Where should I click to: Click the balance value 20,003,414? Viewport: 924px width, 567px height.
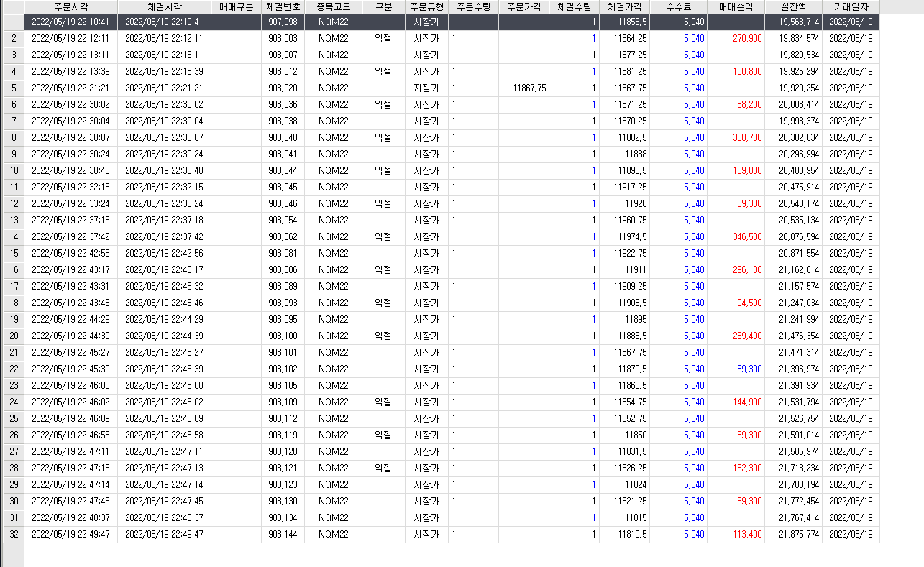[x=799, y=104]
